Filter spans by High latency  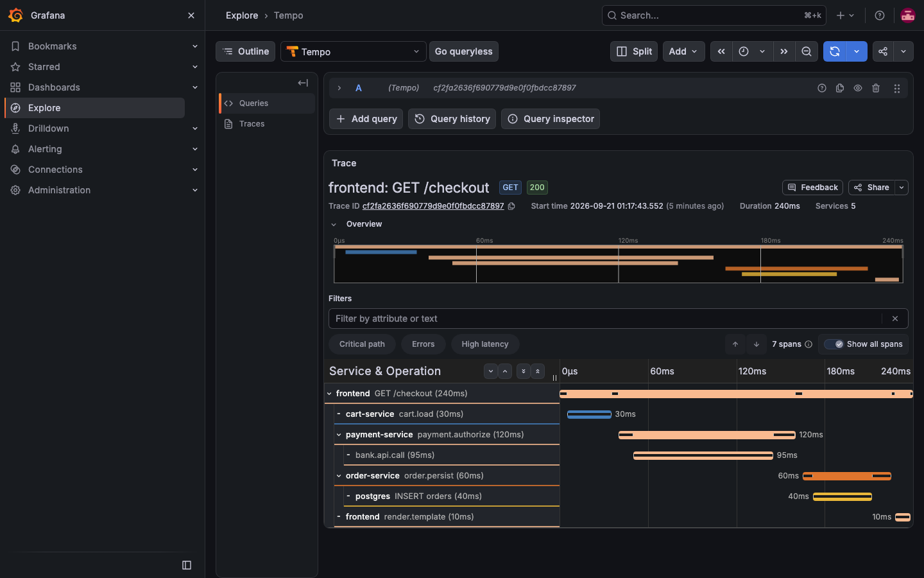pos(485,344)
